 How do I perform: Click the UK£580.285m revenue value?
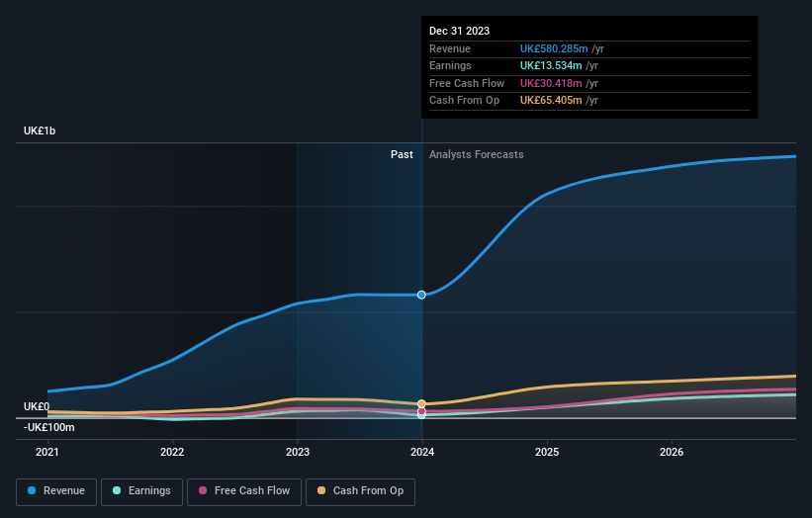[x=554, y=48]
